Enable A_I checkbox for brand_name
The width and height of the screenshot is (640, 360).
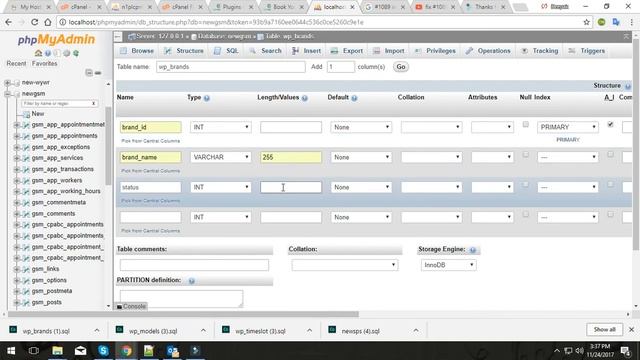[x=610, y=155]
